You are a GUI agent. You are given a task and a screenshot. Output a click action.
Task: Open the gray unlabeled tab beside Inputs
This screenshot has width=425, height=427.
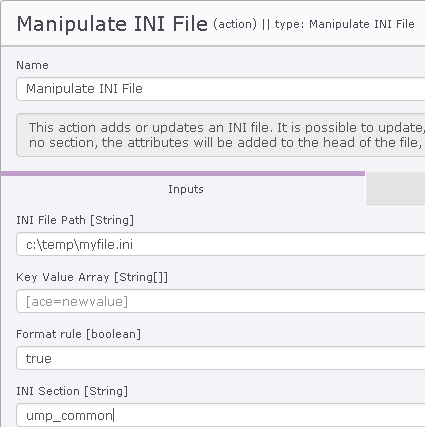pyautogui.click(x=395, y=189)
